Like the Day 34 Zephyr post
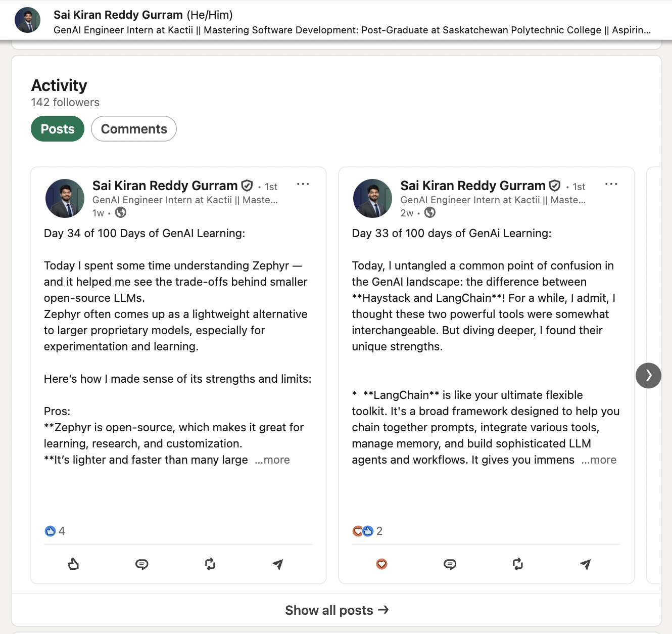 pos(73,564)
